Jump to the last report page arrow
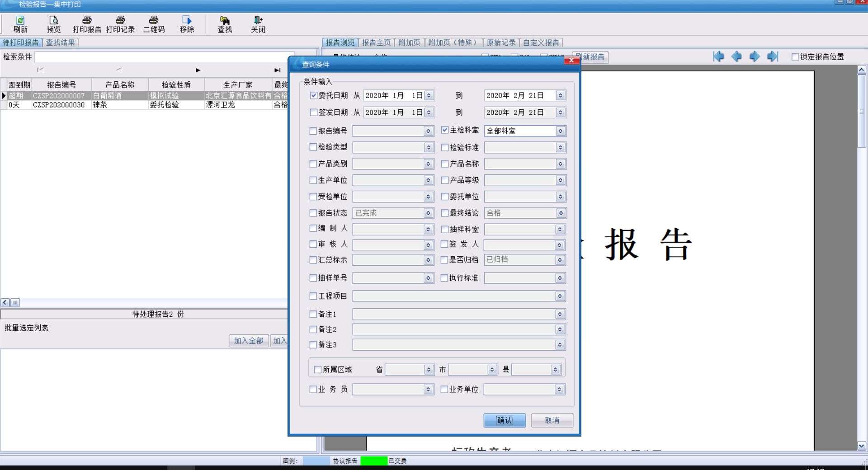The image size is (868, 470). tap(773, 56)
